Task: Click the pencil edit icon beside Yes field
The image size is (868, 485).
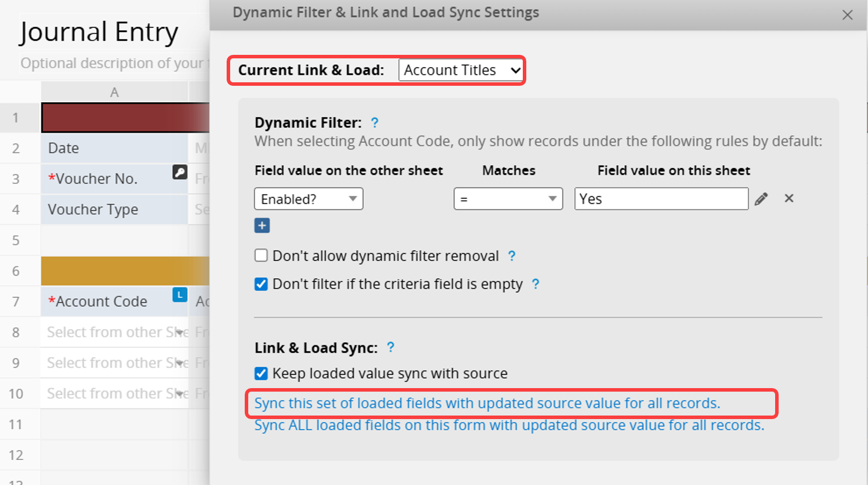Action: (761, 200)
